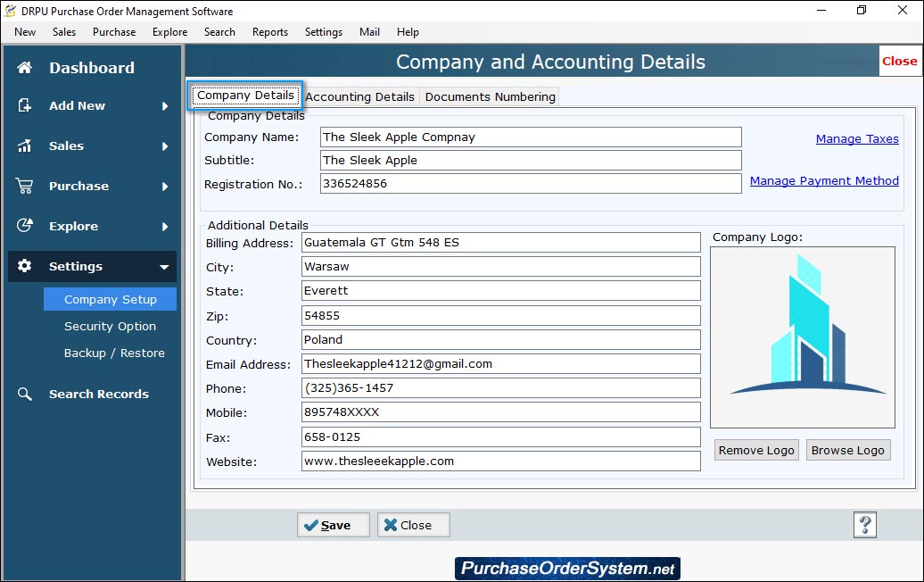Click the Fax field containing 658-0125
Image resolution: width=924 pixels, height=582 pixels.
501,436
